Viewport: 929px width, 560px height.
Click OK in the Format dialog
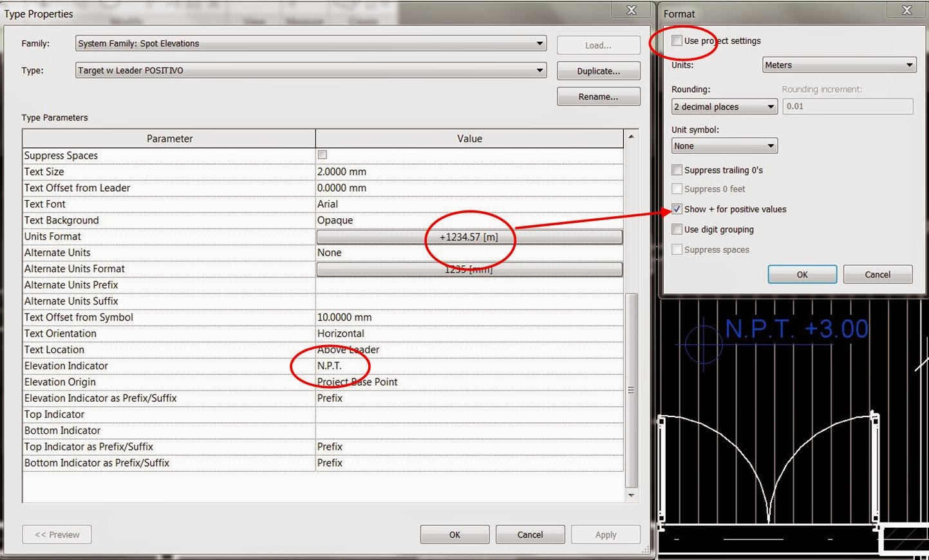click(802, 274)
